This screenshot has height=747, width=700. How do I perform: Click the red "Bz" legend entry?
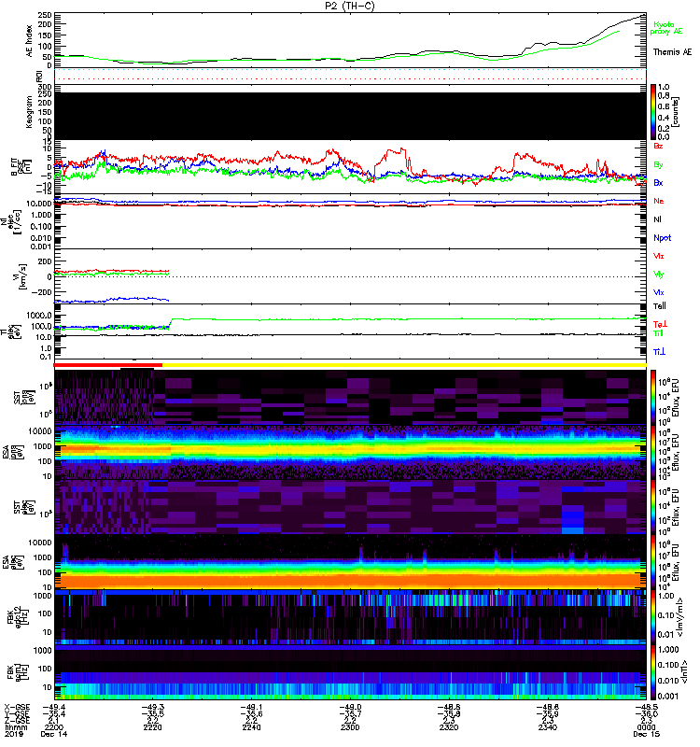click(658, 146)
